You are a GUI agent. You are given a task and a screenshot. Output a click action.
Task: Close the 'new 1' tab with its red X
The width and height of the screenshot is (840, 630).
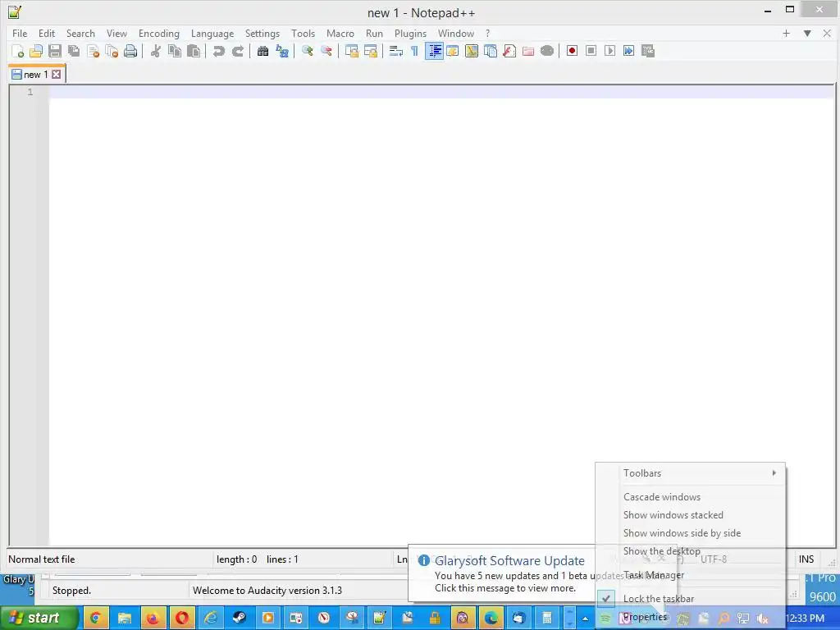coord(57,75)
